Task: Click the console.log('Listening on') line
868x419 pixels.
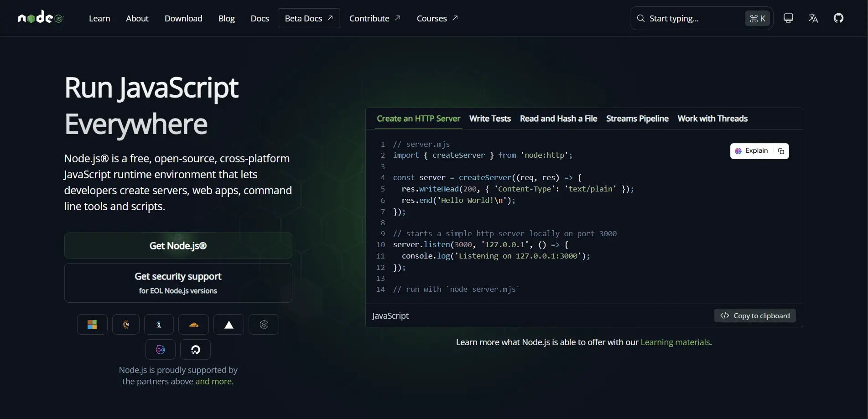Action: (x=496, y=256)
